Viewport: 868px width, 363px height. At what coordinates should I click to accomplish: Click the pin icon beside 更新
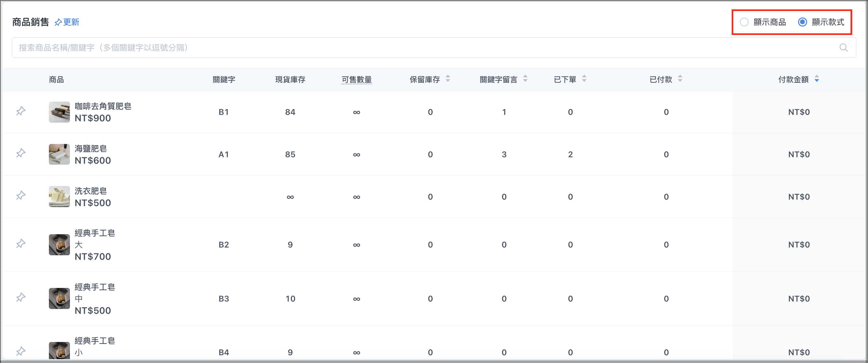coord(58,22)
